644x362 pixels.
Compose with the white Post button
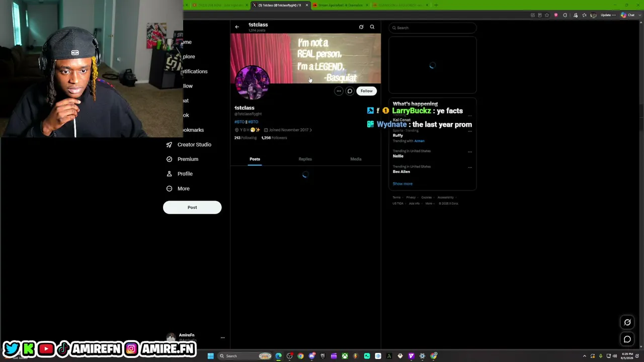(192, 207)
